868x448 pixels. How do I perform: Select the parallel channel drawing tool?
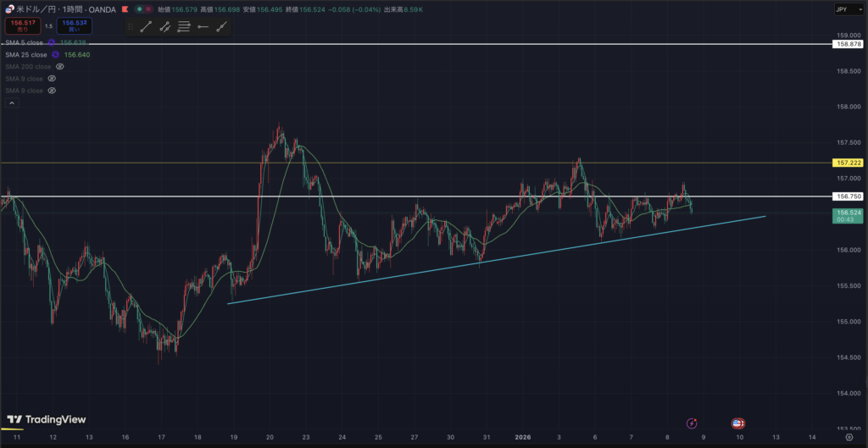(164, 27)
